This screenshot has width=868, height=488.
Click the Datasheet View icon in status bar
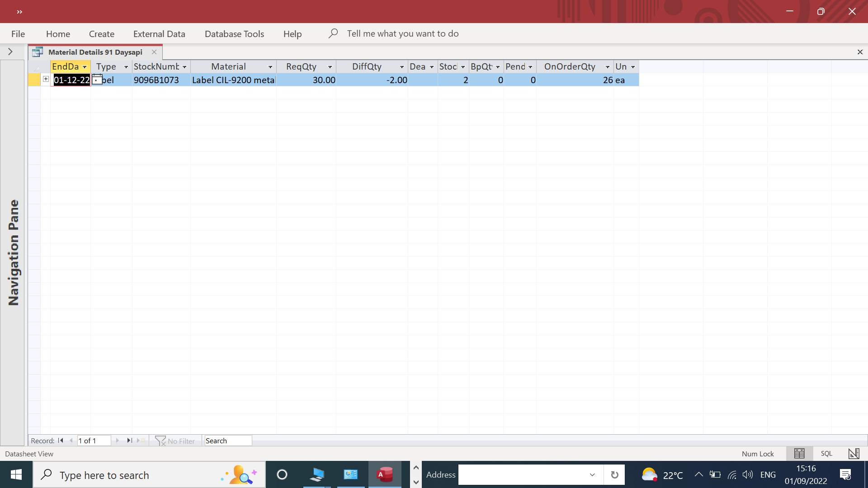[799, 454]
